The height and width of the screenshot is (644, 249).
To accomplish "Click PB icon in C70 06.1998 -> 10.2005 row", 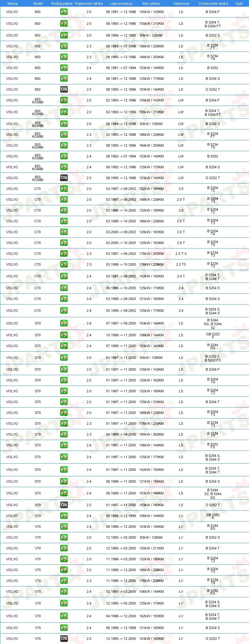I will coord(64,288).
